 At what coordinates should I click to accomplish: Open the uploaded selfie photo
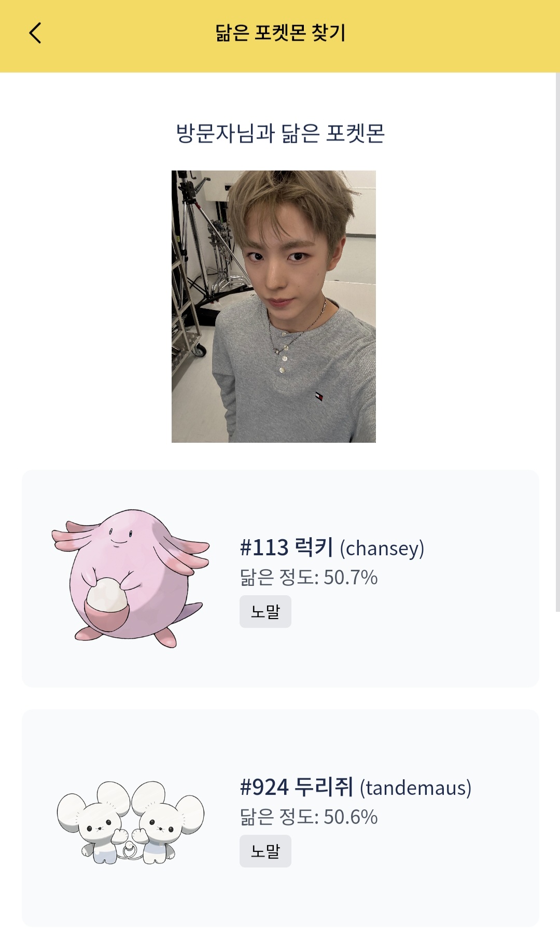(x=274, y=306)
